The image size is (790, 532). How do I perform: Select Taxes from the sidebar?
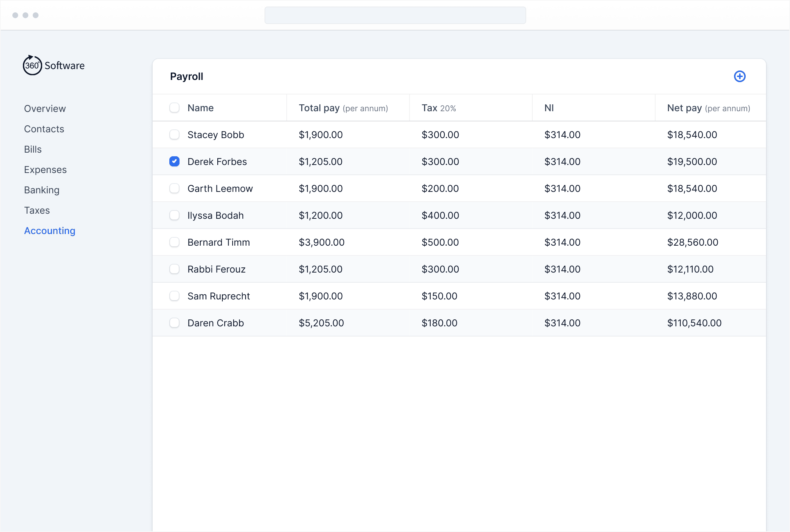[x=37, y=210]
